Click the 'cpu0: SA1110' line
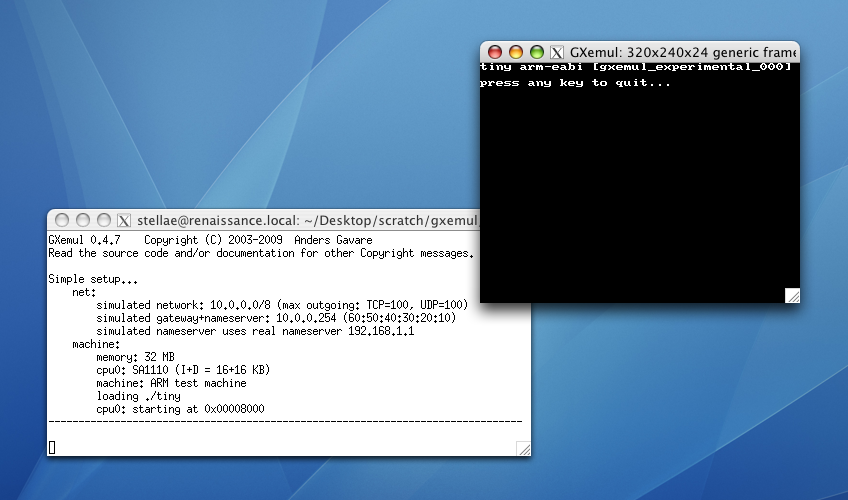 coord(183,370)
